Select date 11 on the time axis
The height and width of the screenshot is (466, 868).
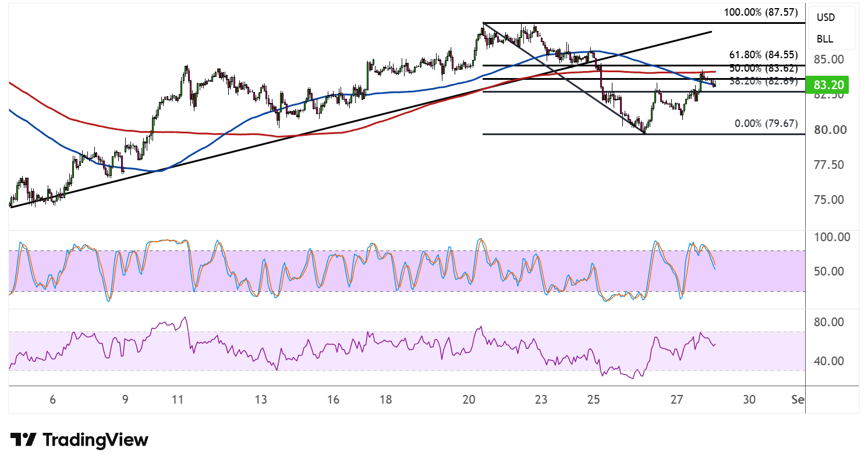point(178,400)
